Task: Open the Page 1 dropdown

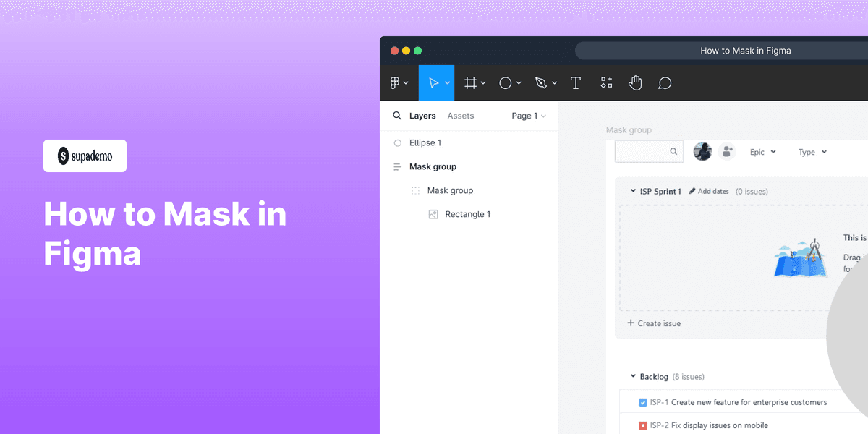Action: 529,116
